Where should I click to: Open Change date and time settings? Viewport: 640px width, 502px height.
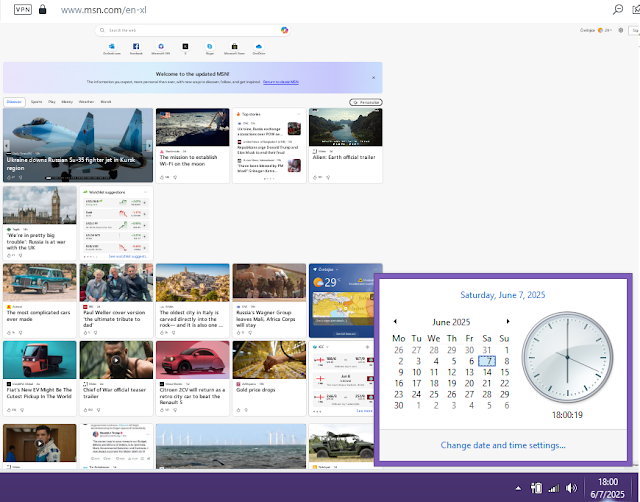click(503, 445)
